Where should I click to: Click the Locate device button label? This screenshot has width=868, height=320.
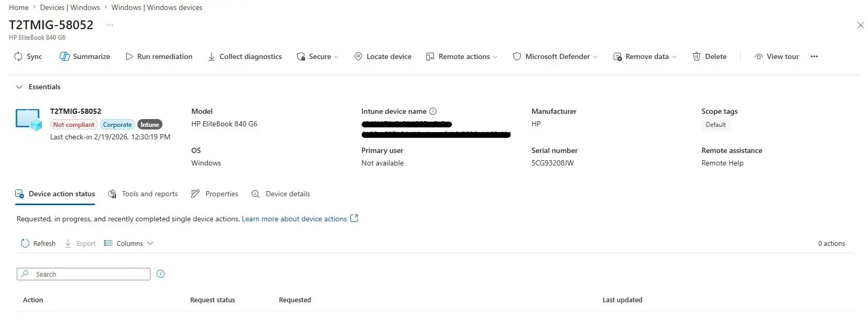pyautogui.click(x=389, y=56)
